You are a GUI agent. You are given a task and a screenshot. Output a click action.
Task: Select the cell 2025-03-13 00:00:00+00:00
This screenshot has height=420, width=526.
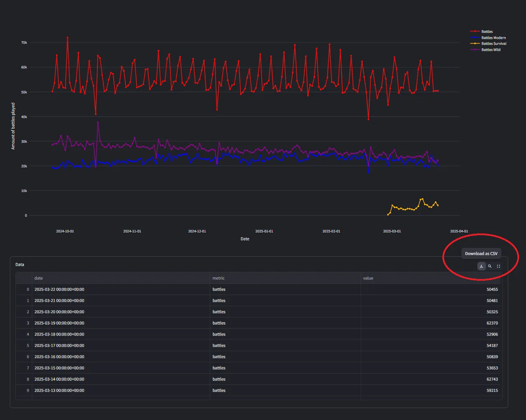[121, 390]
